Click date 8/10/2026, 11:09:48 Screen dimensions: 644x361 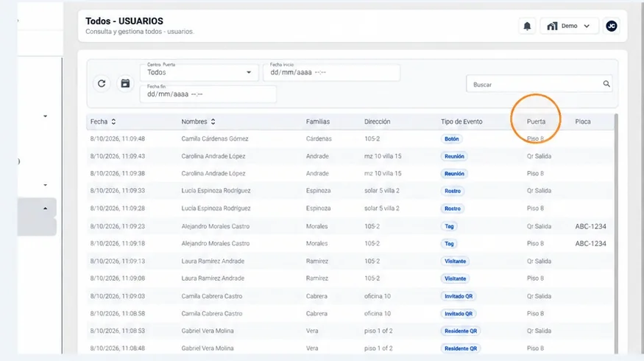[x=118, y=139]
